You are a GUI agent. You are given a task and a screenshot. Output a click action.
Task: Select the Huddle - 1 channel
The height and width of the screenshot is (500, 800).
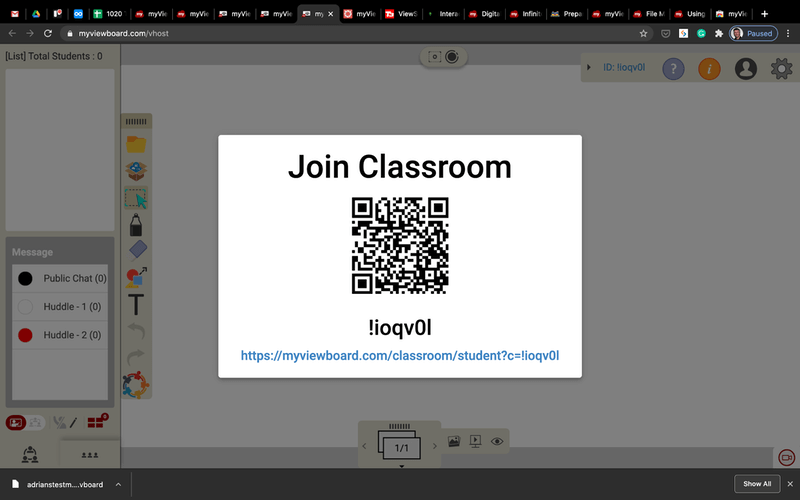tap(60, 307)
